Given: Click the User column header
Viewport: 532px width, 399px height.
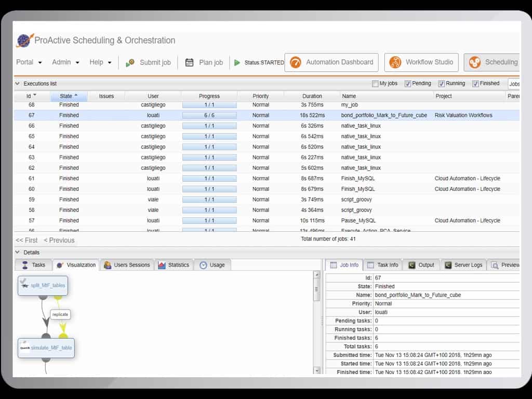Looking at the screenshot, I should pos(153,96).
